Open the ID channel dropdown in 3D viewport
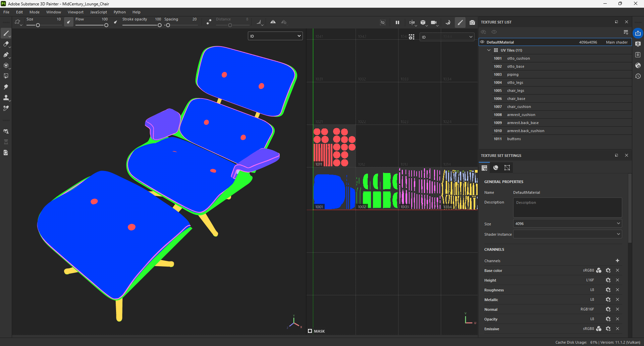 [275, 36]
